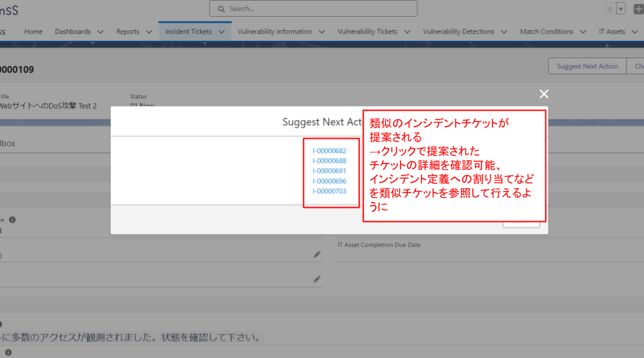Click the upper field's edit pencil icon

[317, 255]
